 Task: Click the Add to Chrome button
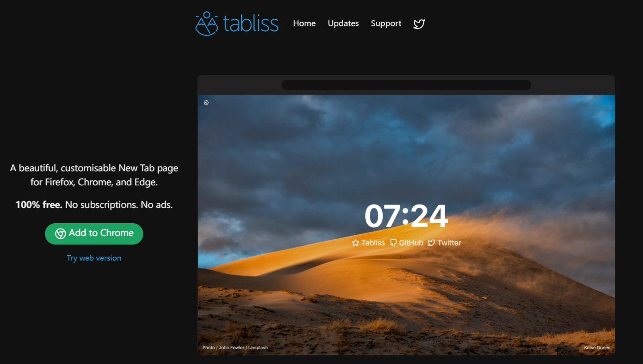pos(94,234)
